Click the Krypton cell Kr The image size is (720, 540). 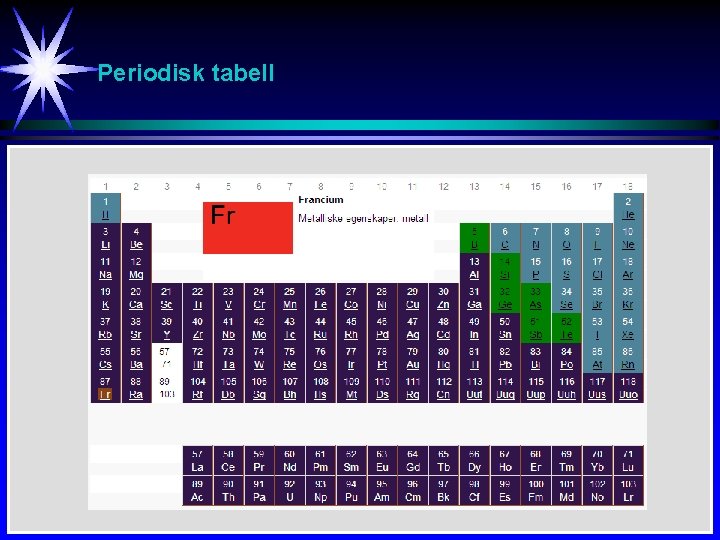click(628, 298)
